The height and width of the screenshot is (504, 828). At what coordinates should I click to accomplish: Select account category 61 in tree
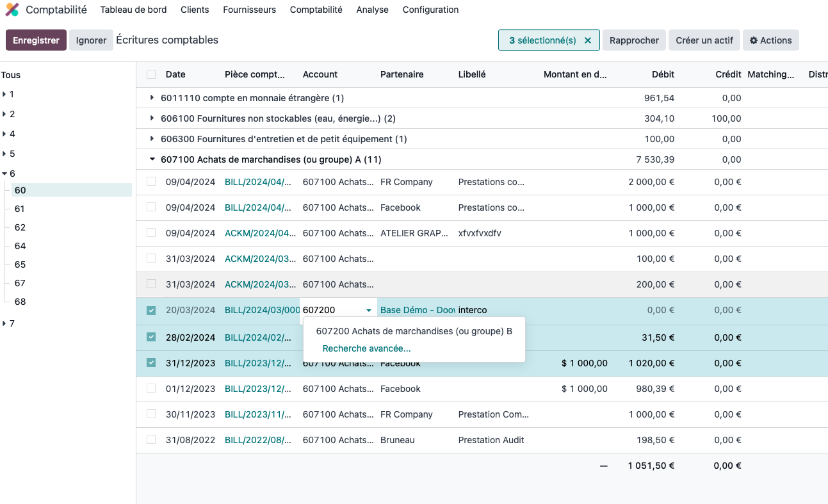pyautogui.click(x=20, y=209)
